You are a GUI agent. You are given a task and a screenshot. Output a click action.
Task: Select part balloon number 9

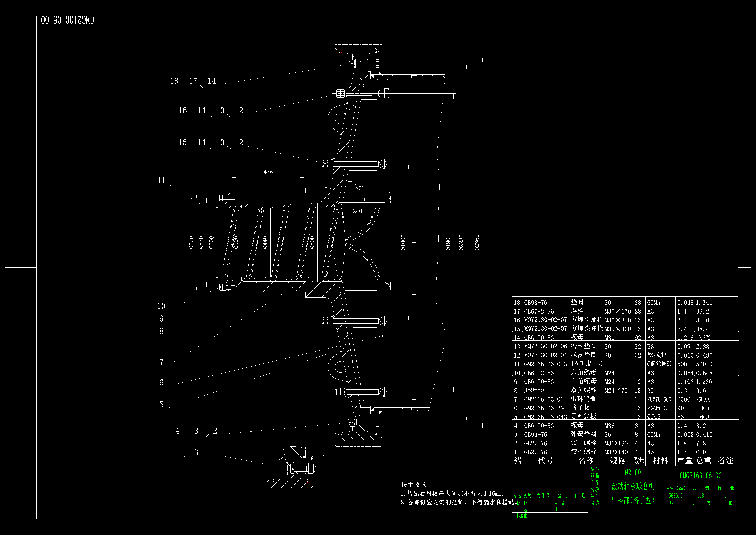[x=161, y=319]
